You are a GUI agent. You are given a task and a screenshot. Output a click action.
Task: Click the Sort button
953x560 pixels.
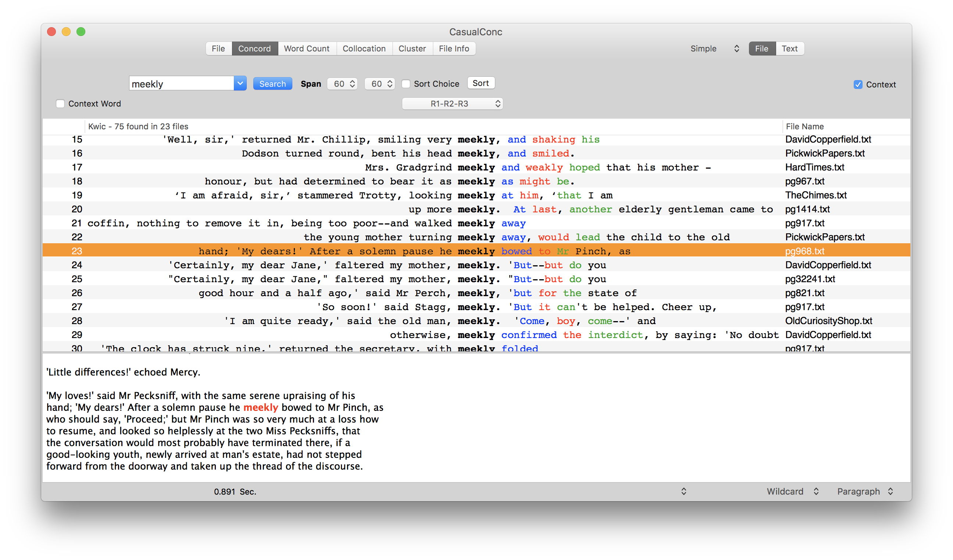click(481, 83)
